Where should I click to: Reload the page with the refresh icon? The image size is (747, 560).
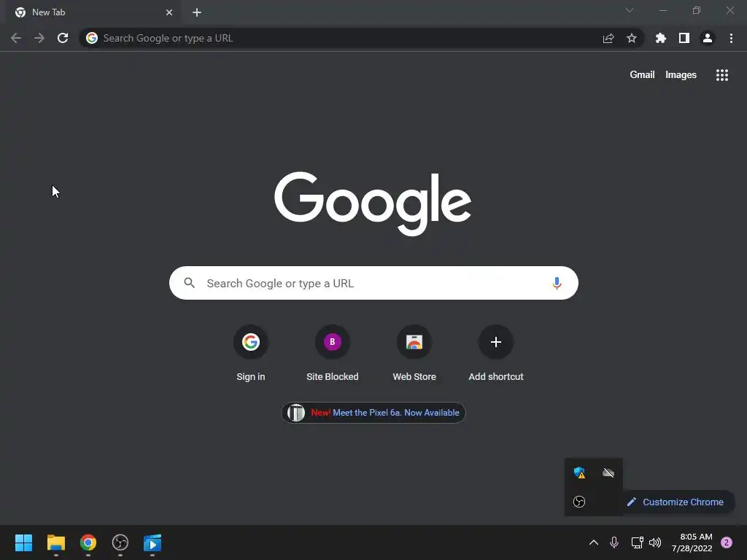(63, 38)
